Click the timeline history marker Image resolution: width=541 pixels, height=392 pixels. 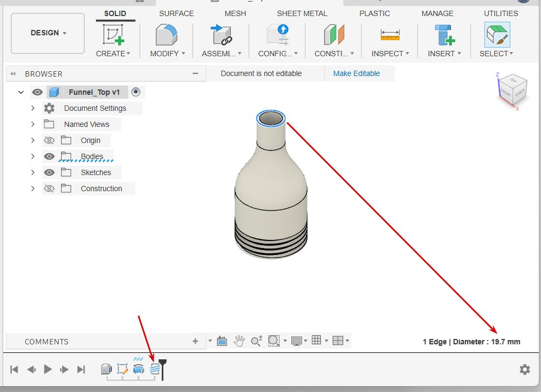[162, 369]
